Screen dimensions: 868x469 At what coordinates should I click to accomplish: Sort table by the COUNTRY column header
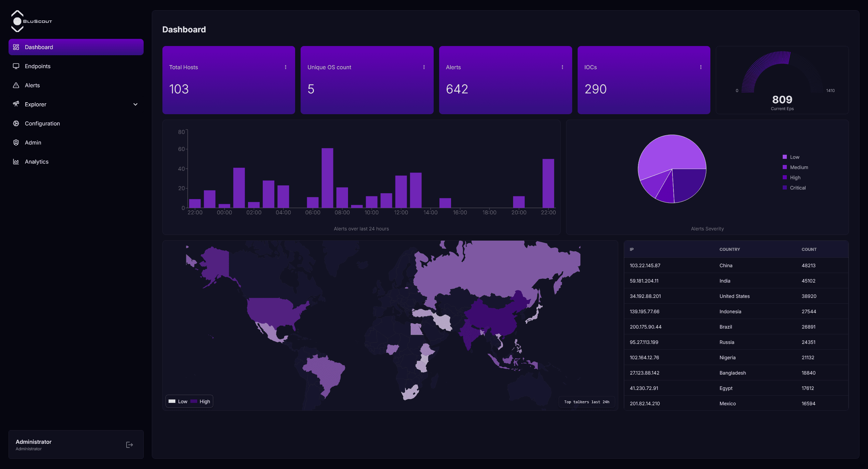point(730,249)
